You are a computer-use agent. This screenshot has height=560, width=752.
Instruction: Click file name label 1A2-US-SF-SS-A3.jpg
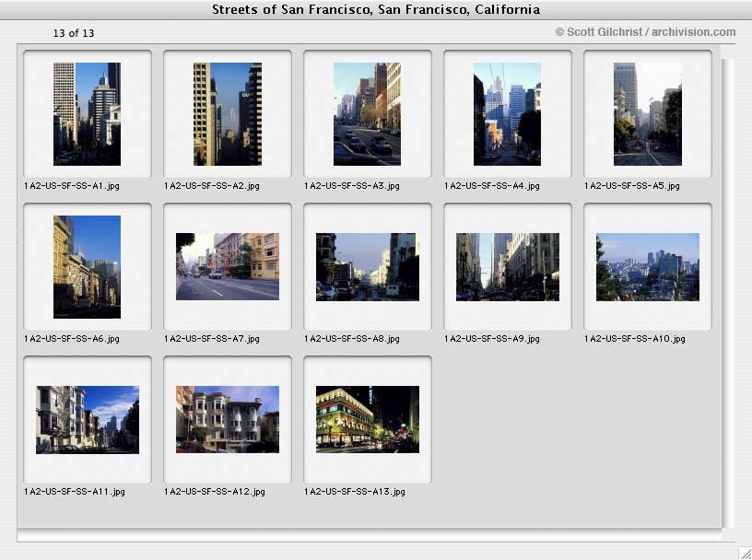tap(351, 186)
